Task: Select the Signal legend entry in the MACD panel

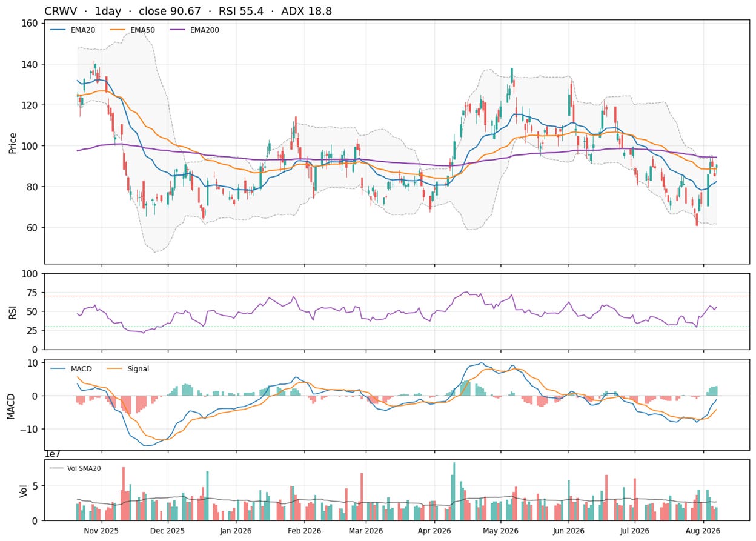Action: 138,368
